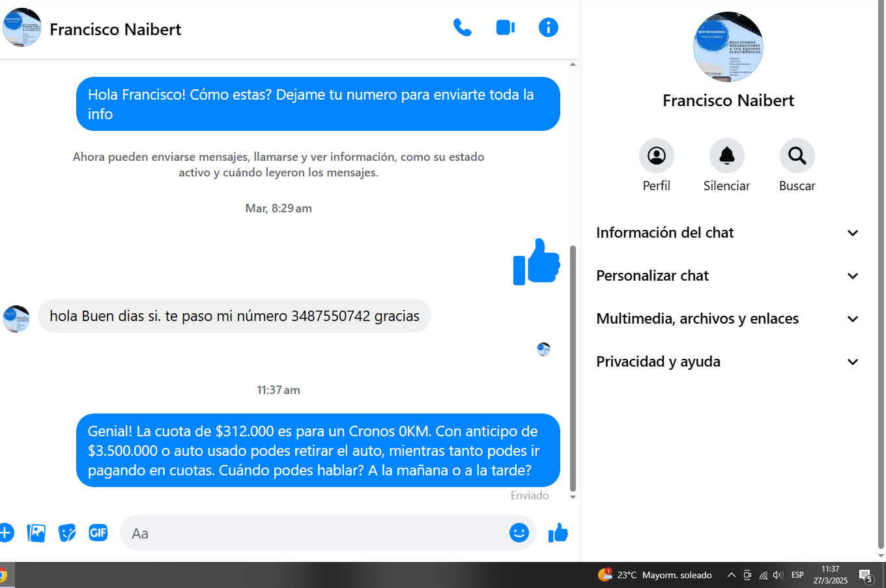Start a voice call with Francisco Naibert

click(463, 27)
